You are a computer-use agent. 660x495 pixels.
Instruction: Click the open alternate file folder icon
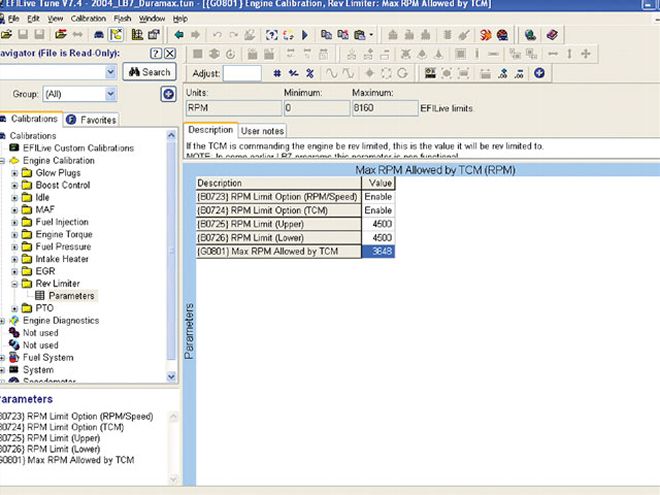click(x=61, y=35)
